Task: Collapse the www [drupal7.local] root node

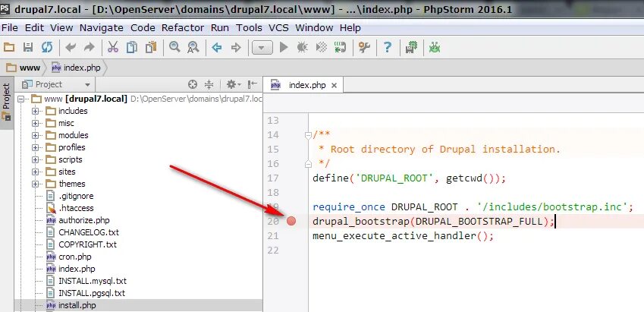Action: 20,99
